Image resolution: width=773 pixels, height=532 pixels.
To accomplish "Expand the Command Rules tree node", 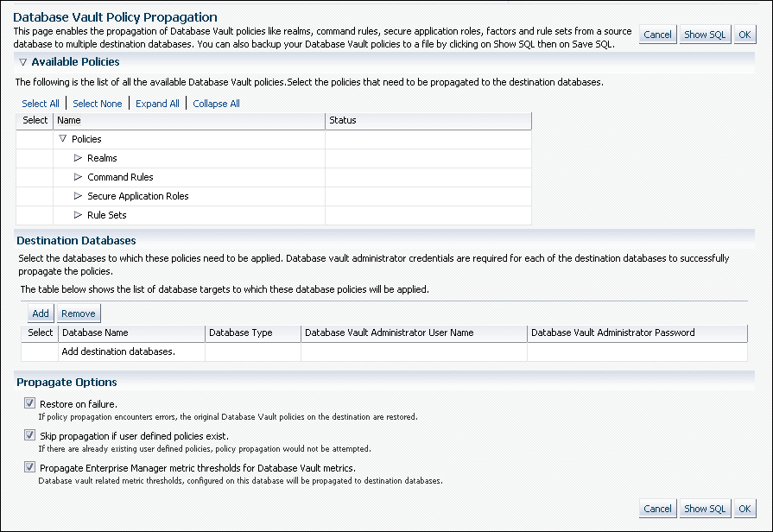I will click(79, 177).
